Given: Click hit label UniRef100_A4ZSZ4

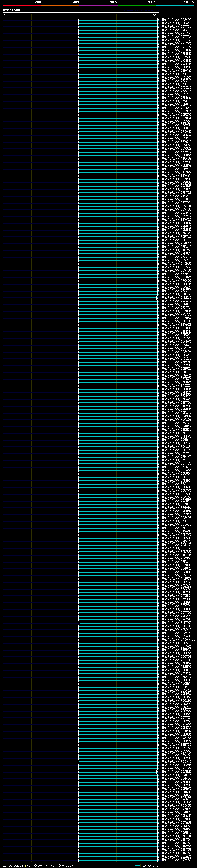Looking at the screenshot, I should click(x=176, y=172).
